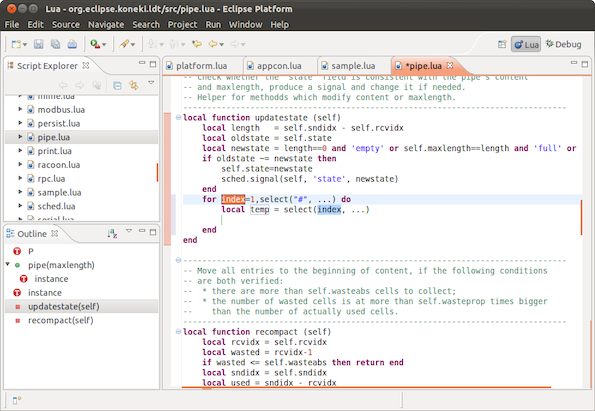Open the Project menu
The image size is (595, 411).
pyautogui.click(x=182, y=25)
